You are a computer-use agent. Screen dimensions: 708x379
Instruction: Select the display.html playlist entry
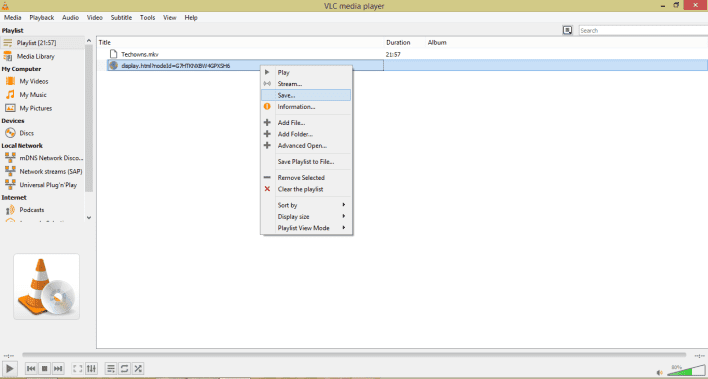402,66
